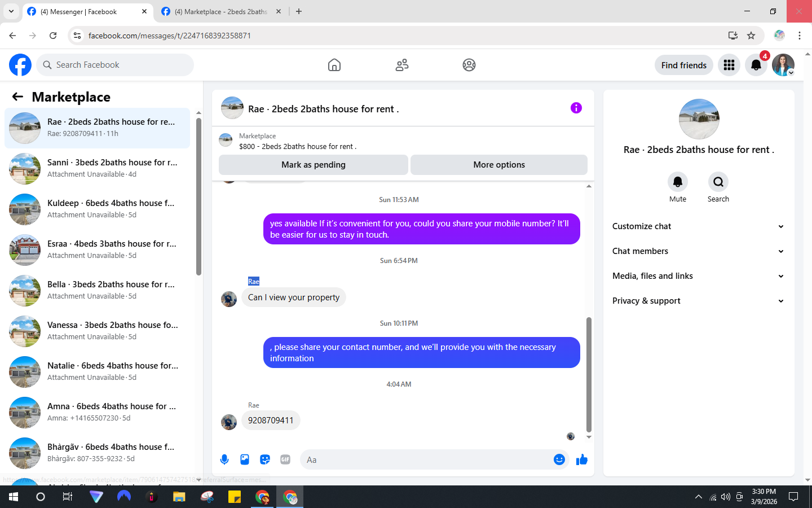The image size is (812, 508).
Task: Expand Media, files and links section
Action: click(698, 276)
